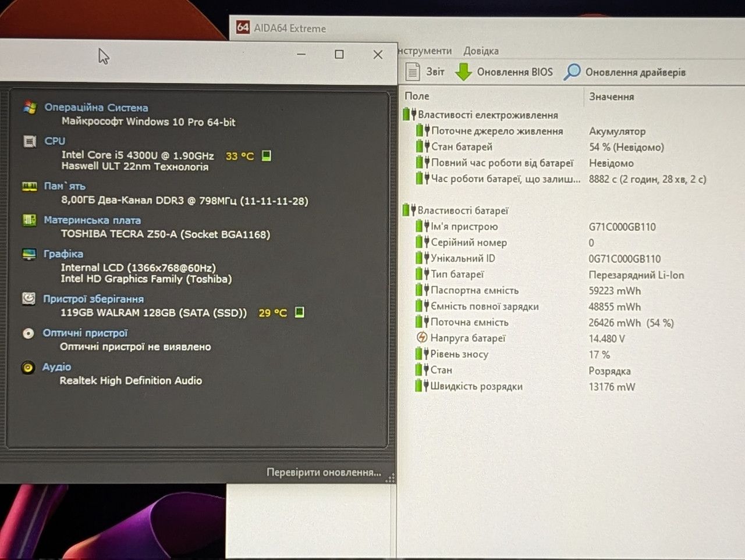Click the motherboard icon beside Материнська плата
This screenshot has width=745, height=560.
[x=29, y=220]
